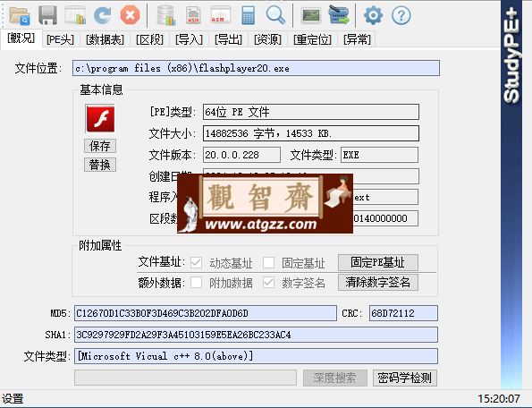This screenshot has height=408, width=532.
Task: Click the 替换 button
Action: point(100,165)
